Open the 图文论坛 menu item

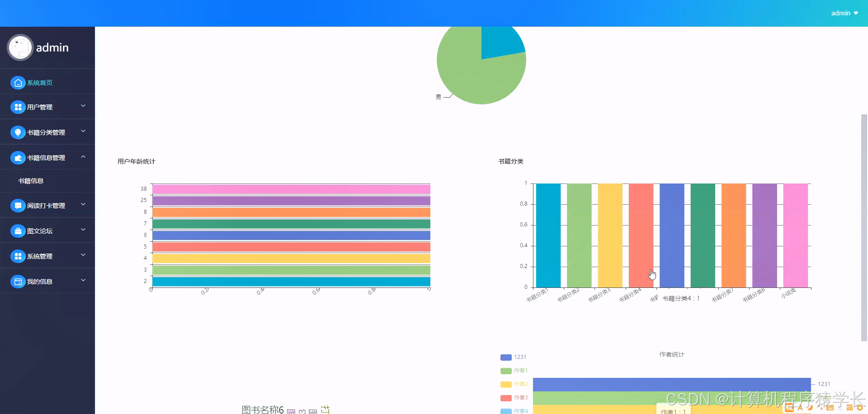(47, 231)
